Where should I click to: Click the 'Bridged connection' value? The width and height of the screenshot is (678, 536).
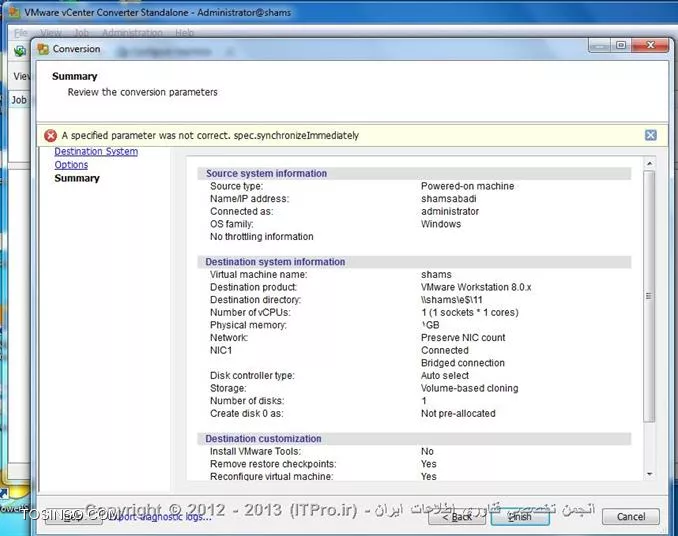pyautogui.click(x=463, y=363)
